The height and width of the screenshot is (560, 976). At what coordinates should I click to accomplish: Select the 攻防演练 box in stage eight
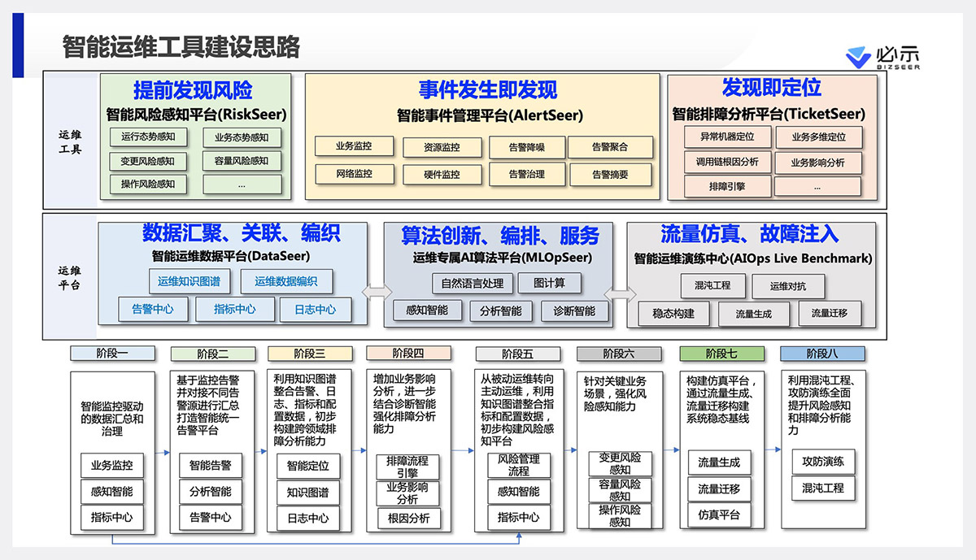click(822, 462)
